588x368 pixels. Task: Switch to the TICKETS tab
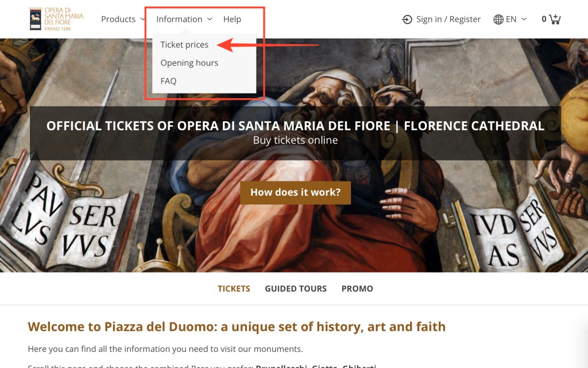click(234, 289)
